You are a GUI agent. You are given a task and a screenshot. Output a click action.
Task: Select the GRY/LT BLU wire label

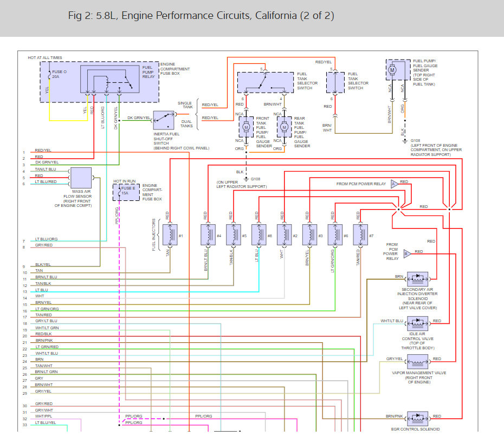[x=46, y=321]
